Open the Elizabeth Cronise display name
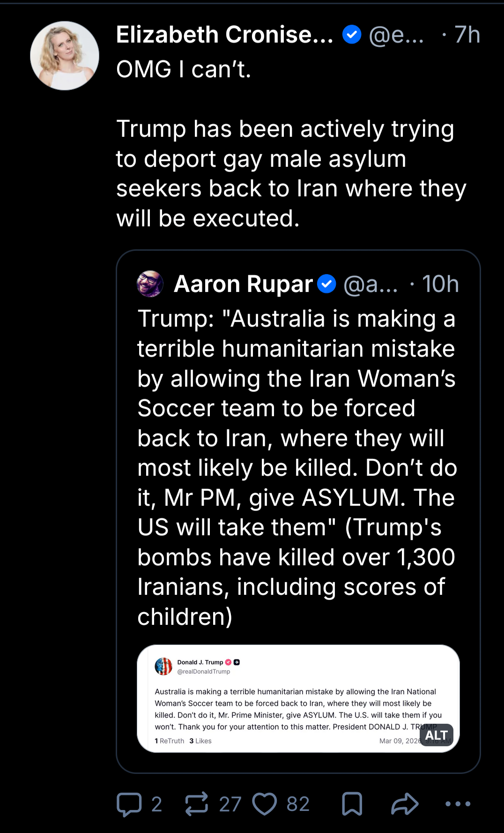Screen dimensions: 504x833 click(224, 35)
